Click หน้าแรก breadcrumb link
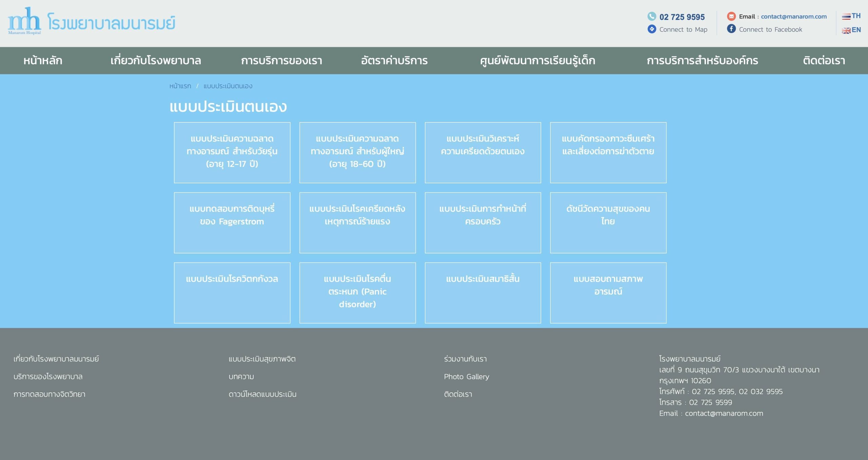The height and width of the screenshot is (460, 868). tap(180, 86)
